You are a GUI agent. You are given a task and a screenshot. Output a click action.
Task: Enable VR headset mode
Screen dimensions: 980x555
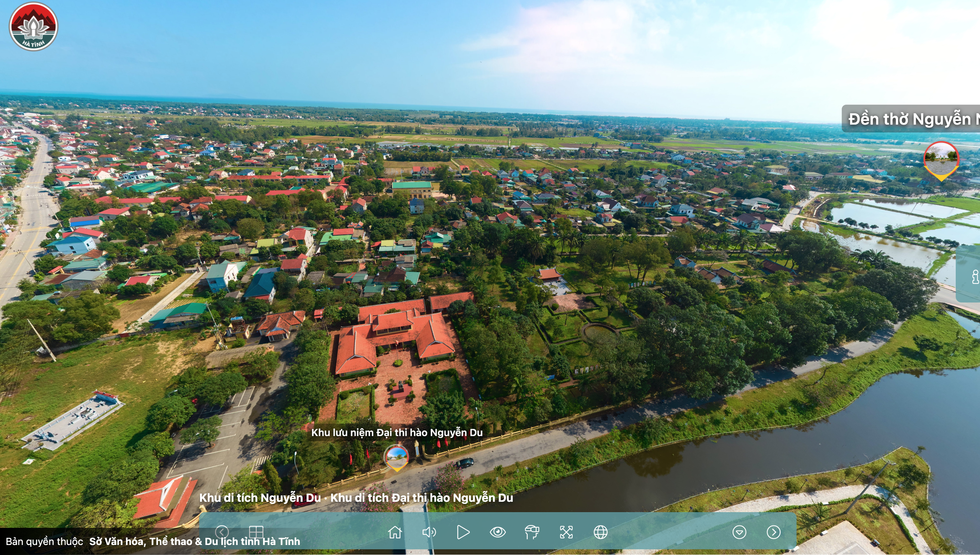point(532,532)
